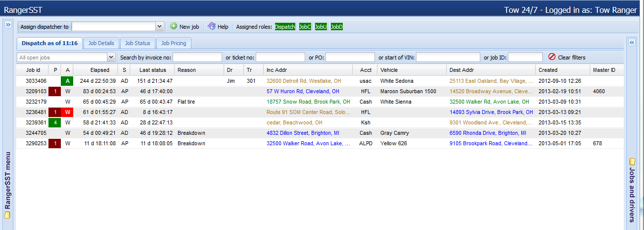Click the red W alert cell for job 3236481
Viewport: 644px width, 230px height.
coord(68,112)
